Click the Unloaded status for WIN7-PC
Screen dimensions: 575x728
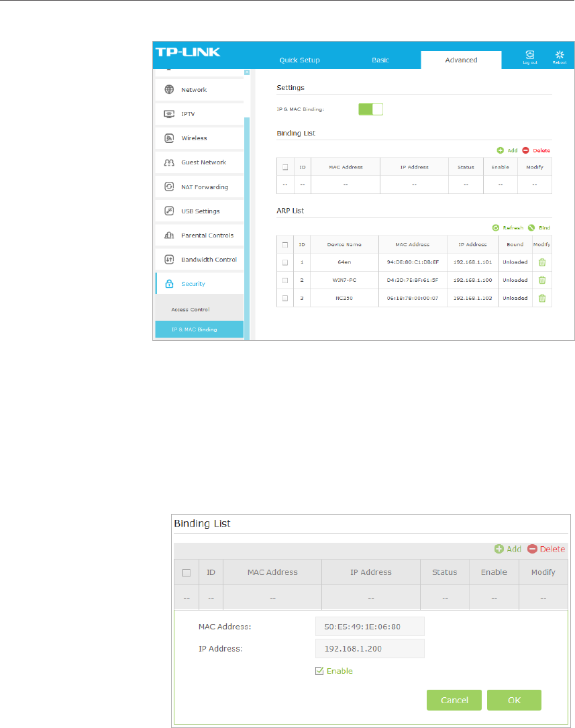click(x=515, y=280)
